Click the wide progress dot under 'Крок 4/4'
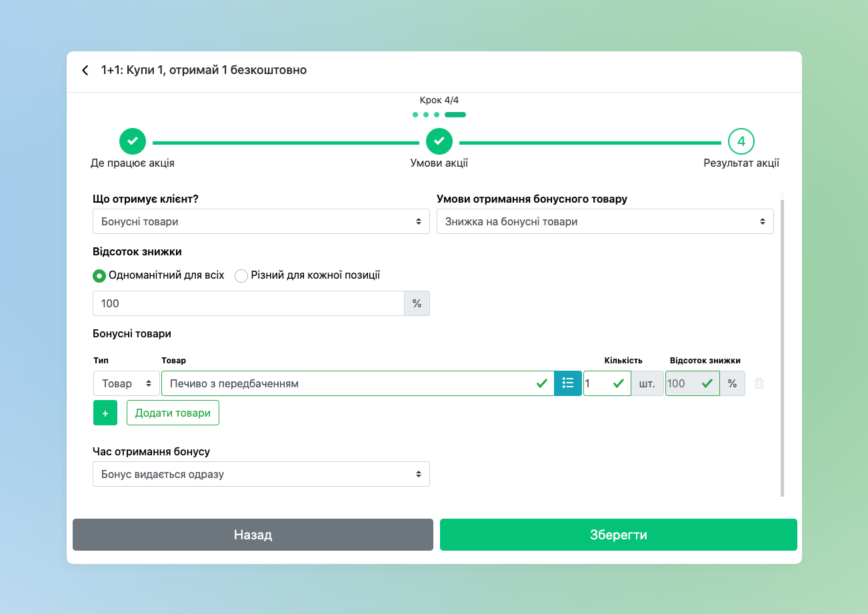The image size is (868, 614). pyautogui.click(x=455, y=115)
